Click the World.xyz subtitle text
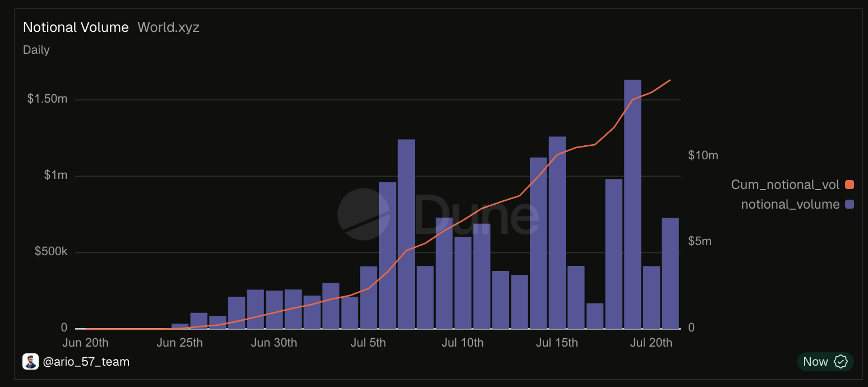The height and width of the screenshot is (387, 868). tap(168, 27)
